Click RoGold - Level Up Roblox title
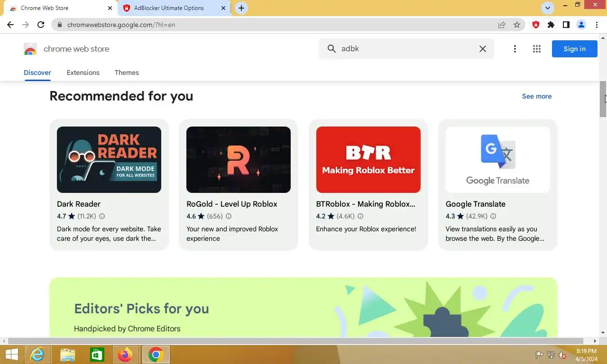 coord(232,204)
